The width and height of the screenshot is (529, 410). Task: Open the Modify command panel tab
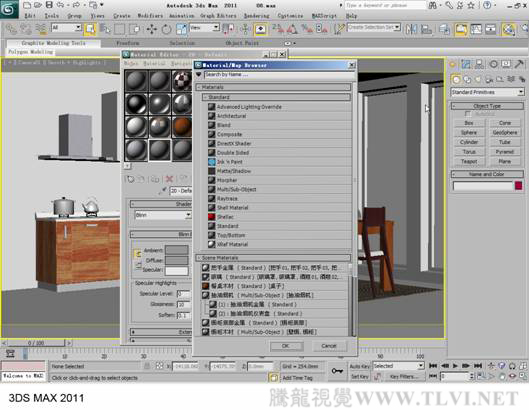[x=466, y=64]
